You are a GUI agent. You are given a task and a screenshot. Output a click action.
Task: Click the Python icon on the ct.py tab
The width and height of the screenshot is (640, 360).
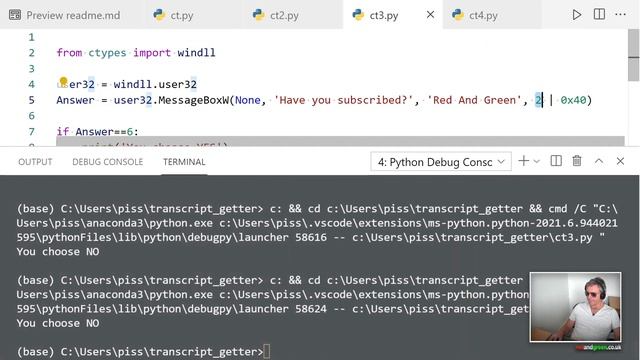159,15
